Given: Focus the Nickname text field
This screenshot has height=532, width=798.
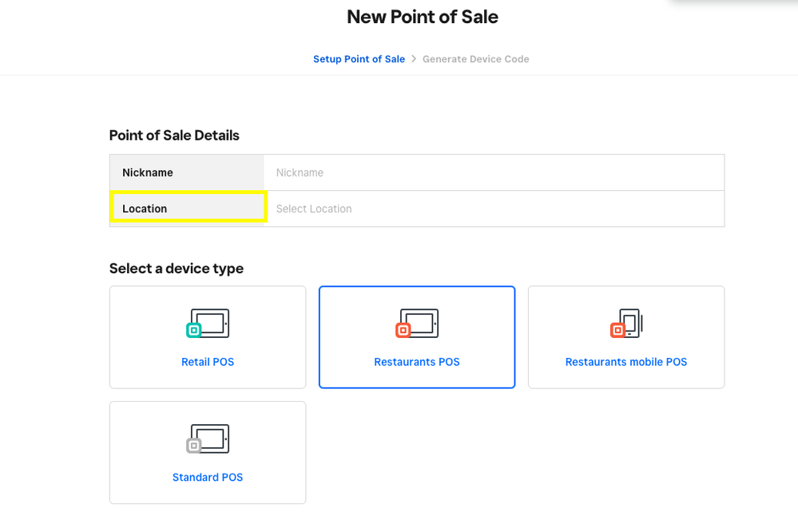Looking at the screenshot, I should coord(494,173).
